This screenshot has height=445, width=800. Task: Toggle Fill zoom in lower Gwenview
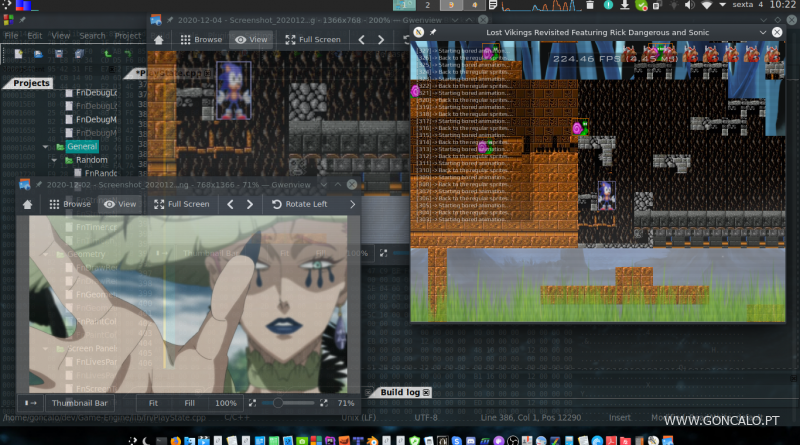click(x=189, y=403)
